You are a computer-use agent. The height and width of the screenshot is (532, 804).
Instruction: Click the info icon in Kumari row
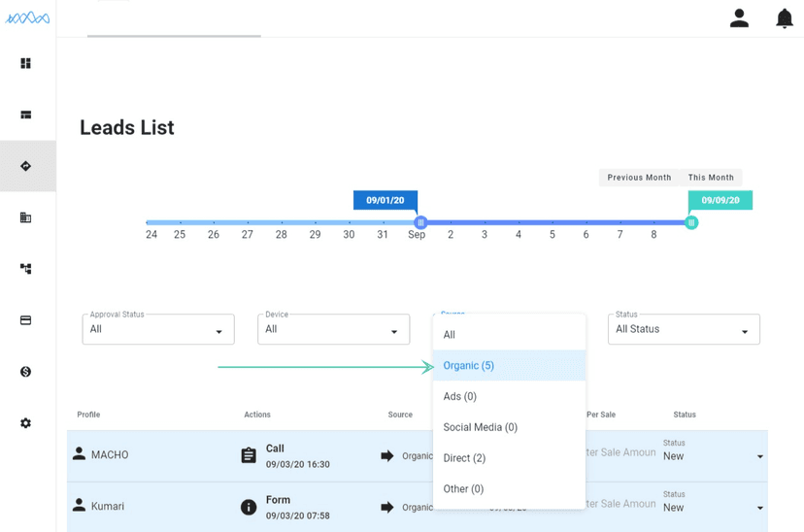click(x=249, y=507)
